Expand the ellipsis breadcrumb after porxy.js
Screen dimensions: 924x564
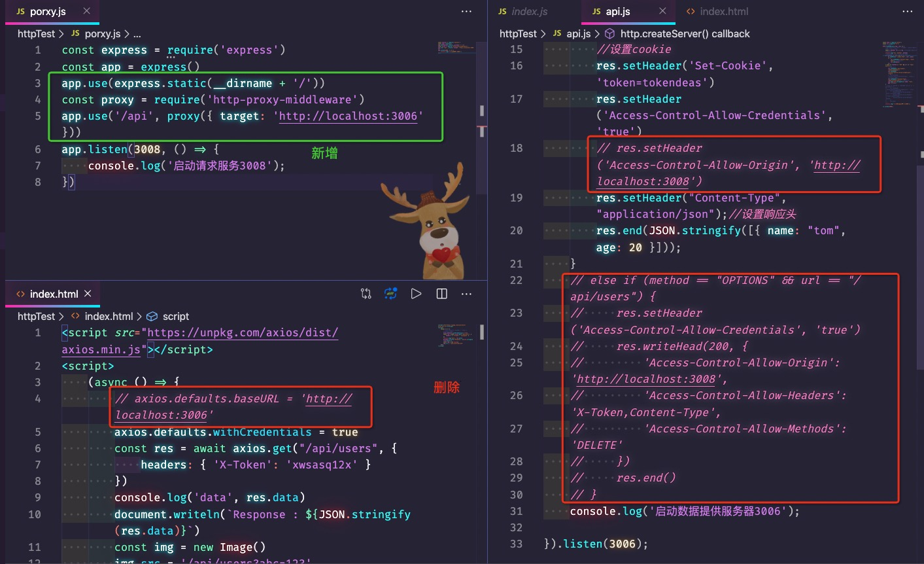tap(137, 33)
